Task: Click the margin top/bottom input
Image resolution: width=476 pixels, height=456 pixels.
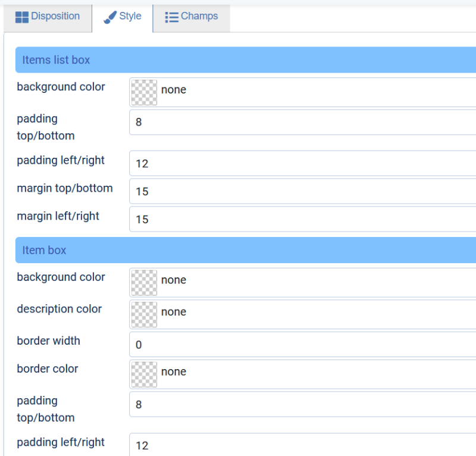Action: click(x=303, y=191)
